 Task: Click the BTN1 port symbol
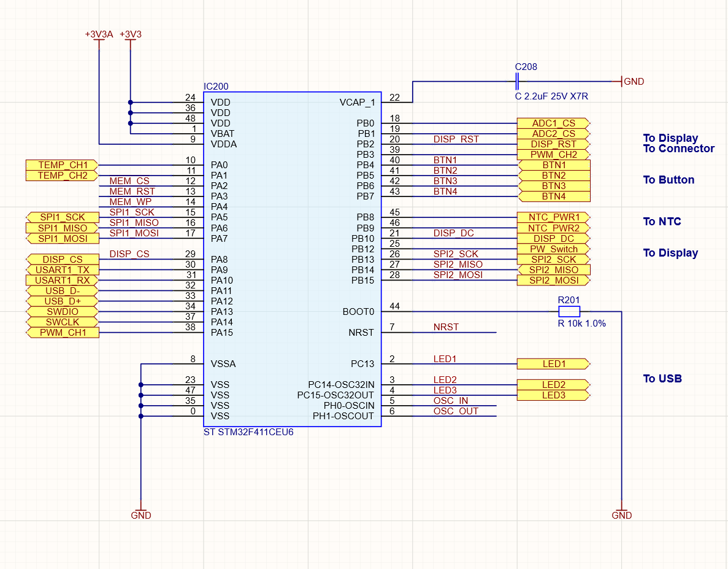[x=553, y=165]
